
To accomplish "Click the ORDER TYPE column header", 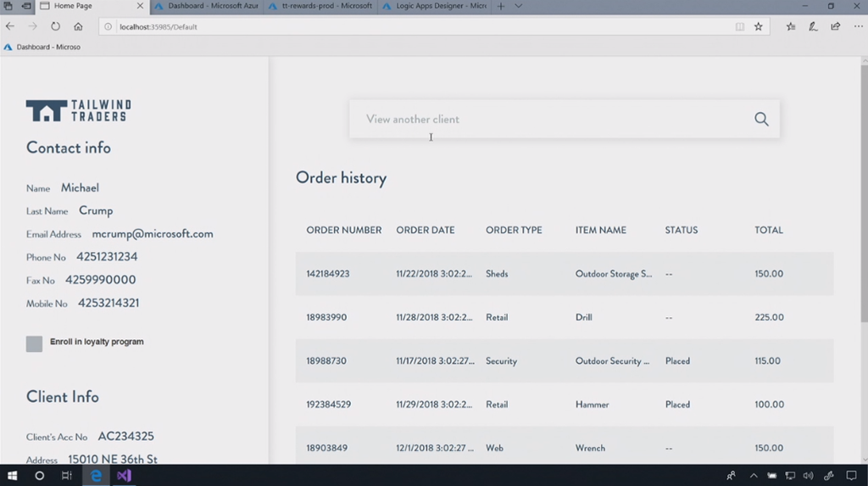I will [x=514, y=230].
